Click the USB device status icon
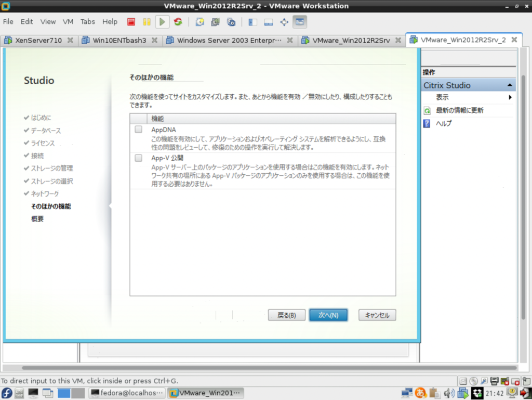Screen dimensions: 532x400 coord(515,381)
